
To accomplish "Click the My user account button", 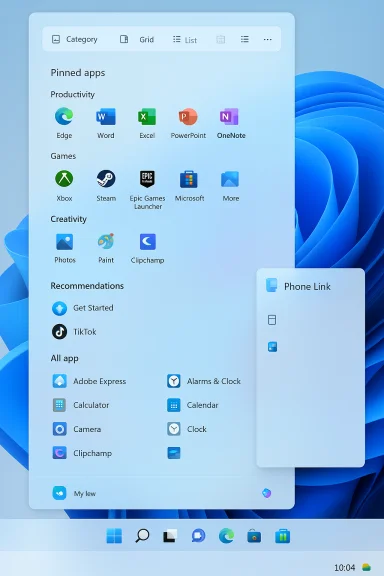I will [x=74, y=493].
